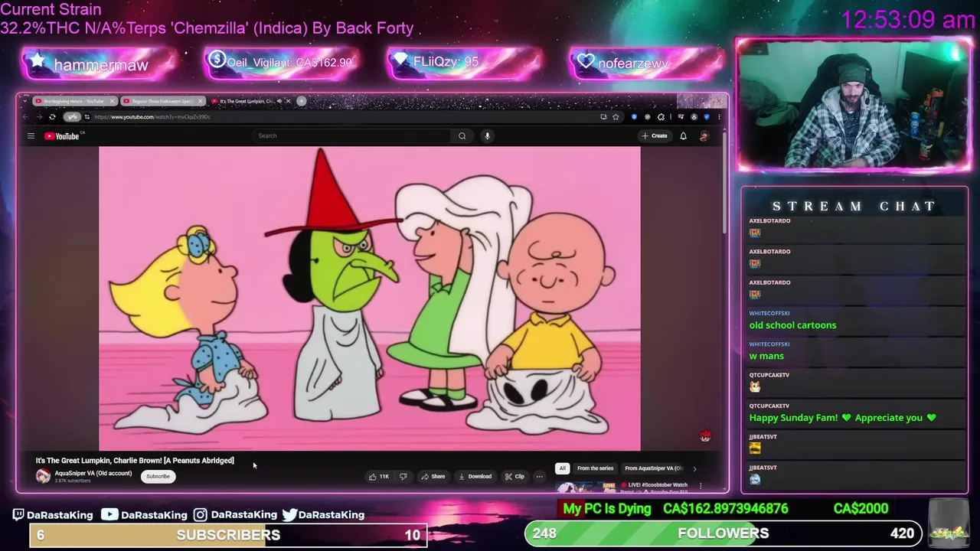Open the LIVE #Scoobtober recommended video thumbnail
Screen dimensions: 980x551
[586, 487]
